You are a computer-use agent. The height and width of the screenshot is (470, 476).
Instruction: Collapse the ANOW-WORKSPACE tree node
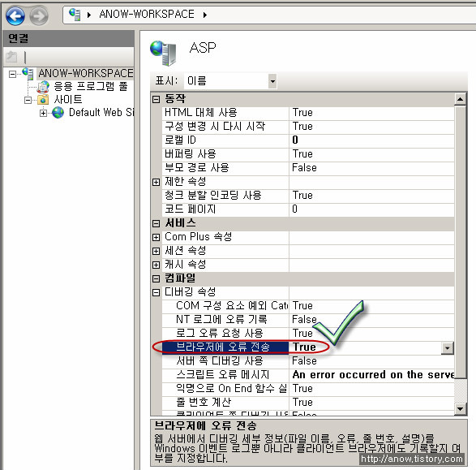point(12,74)
